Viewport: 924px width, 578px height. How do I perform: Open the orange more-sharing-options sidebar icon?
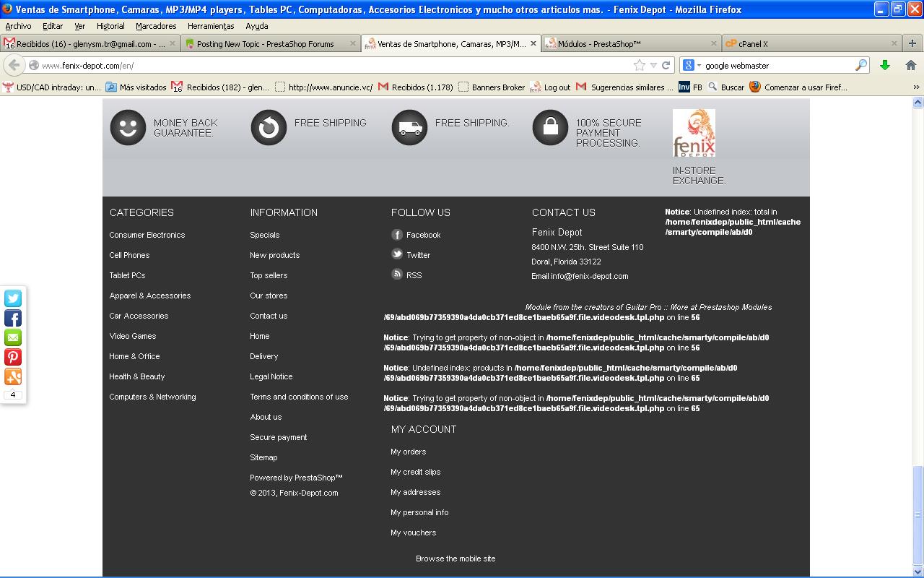tap(13, 376)
